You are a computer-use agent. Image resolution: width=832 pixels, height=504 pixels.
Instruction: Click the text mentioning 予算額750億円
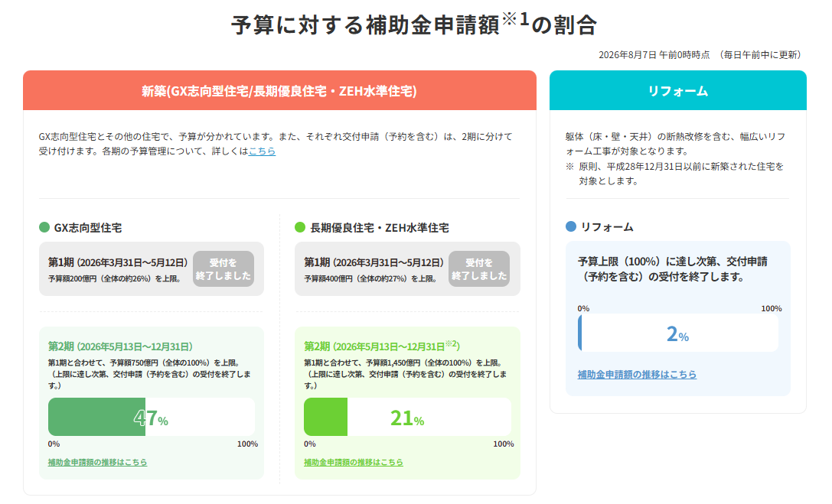coord(149,374)
